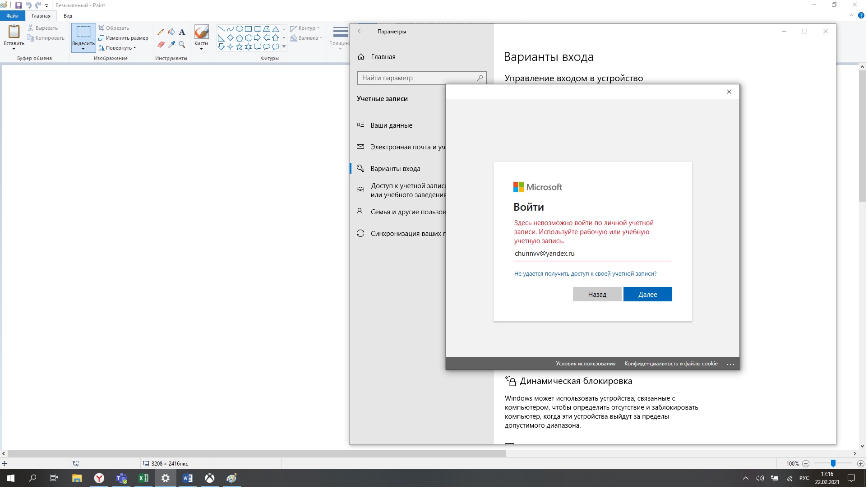Click Изменить размер resize button in Paint
The width and height of the screenshot is (868, 489).
pos(124,38)
